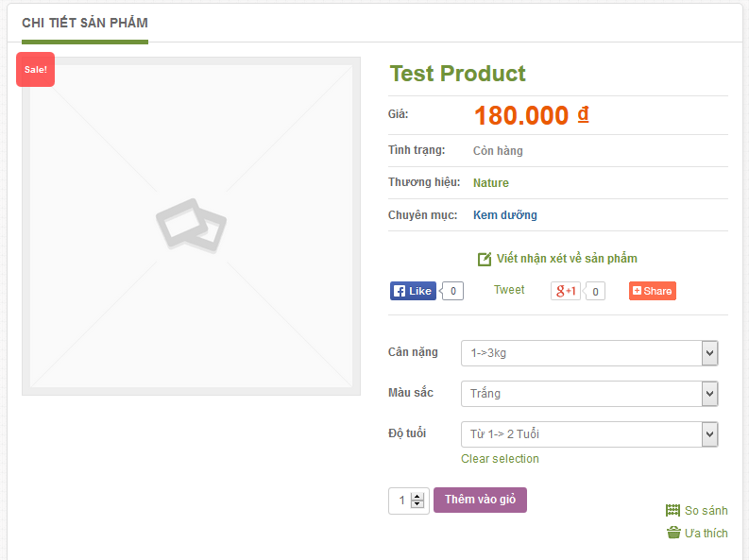This screenshot has height=560, width=749.
Task: Click the Clear selection link
Action: pos(500,459)
